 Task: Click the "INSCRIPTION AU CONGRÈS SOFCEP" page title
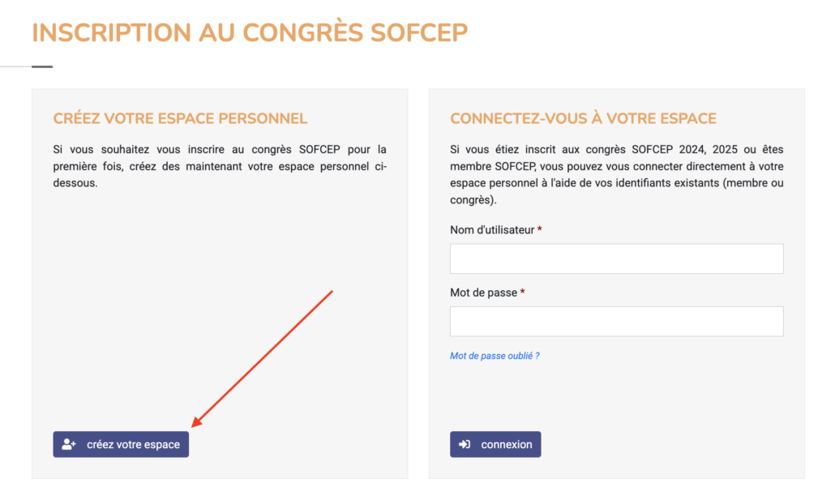coord(250,33)
